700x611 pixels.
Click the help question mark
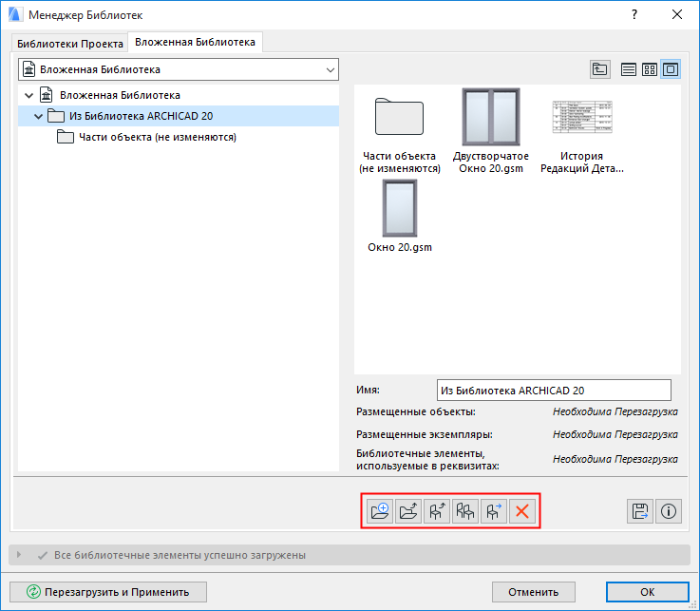tap(634, 15)
